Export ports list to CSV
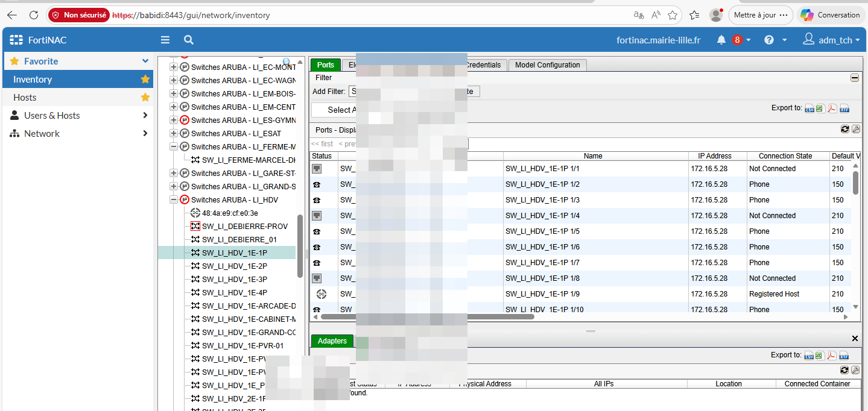 (809, 108)
